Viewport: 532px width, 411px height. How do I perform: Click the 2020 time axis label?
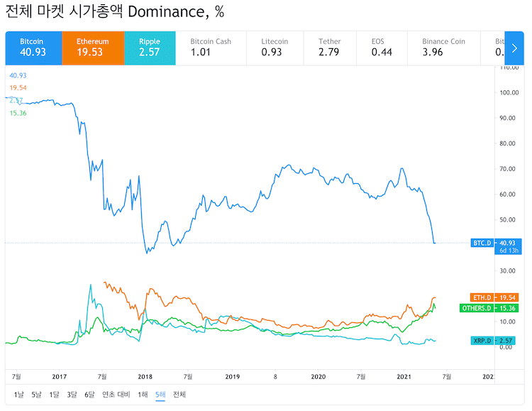(x=318, y=376)
